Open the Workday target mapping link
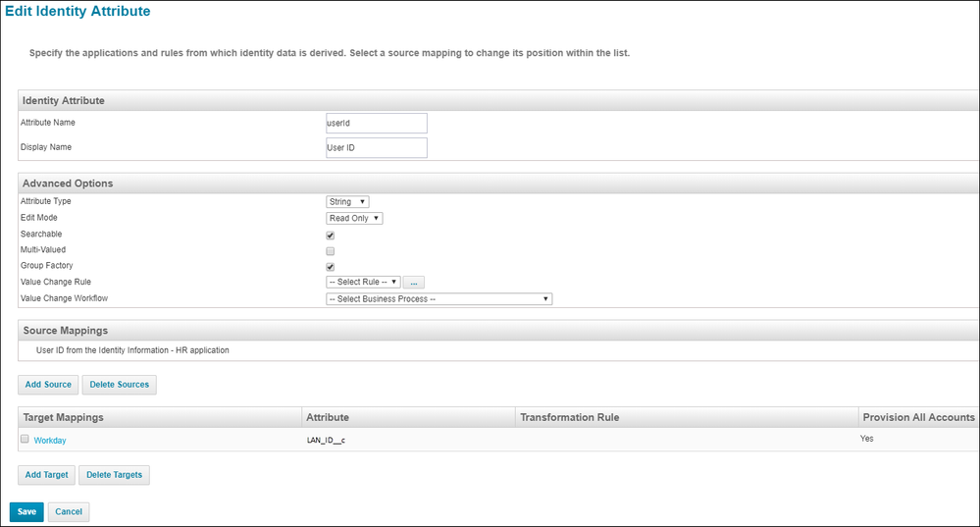Image resolution: width=980 pixels, height=527 pixels. tap(50, 441)
